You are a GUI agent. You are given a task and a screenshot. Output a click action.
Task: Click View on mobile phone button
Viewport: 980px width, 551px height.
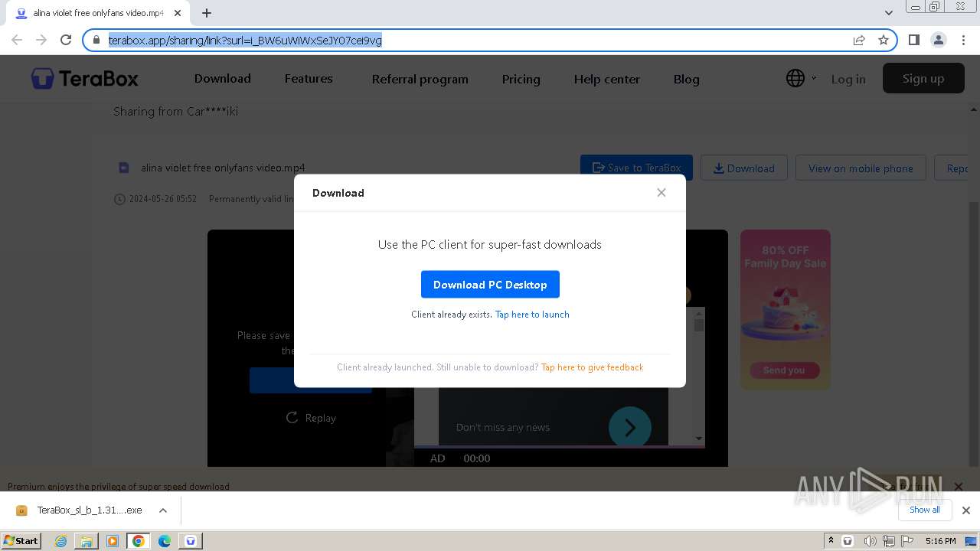click(861, 168)
